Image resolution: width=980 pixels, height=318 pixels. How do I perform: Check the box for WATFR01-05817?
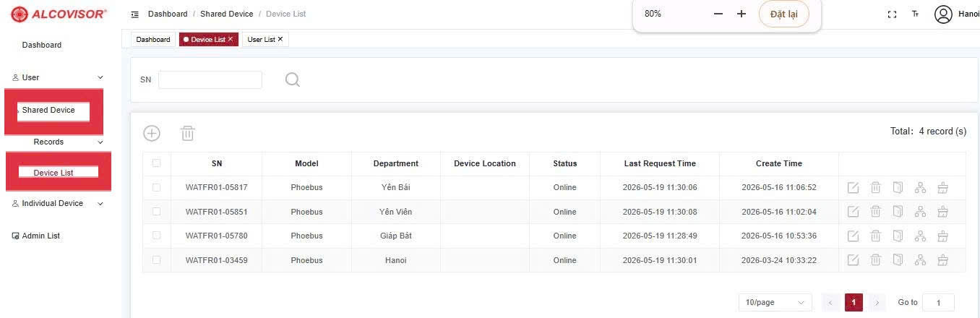click(156, 187)
